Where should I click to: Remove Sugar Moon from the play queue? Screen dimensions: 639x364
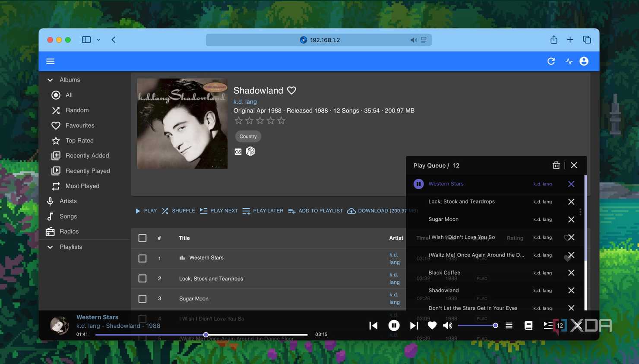coord(571,220)
